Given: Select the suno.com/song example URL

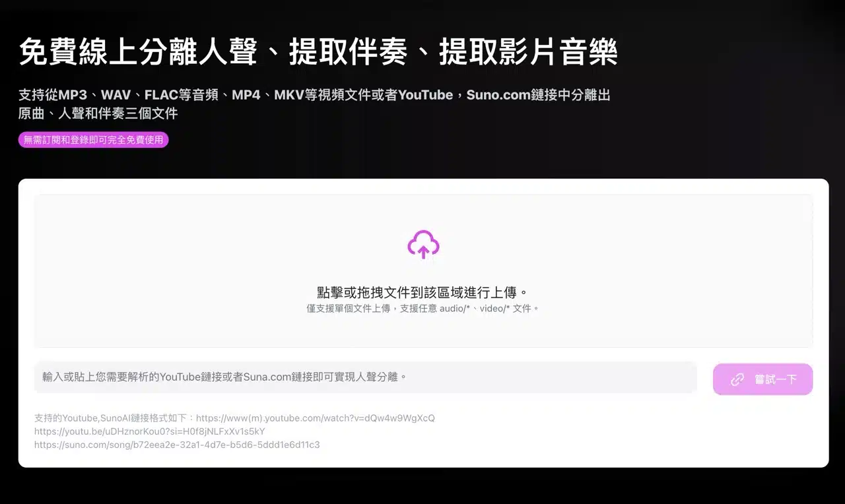Looking at the screenshot, I should [176, 445].
